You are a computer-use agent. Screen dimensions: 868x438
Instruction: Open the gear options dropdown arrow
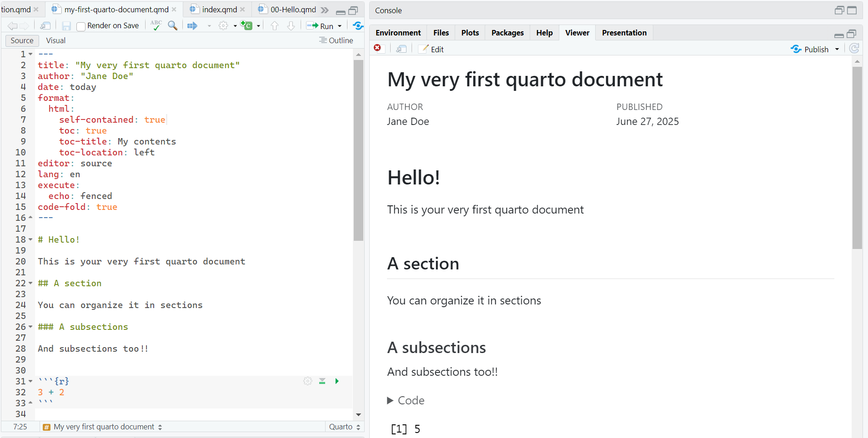[x=235, y=26]
